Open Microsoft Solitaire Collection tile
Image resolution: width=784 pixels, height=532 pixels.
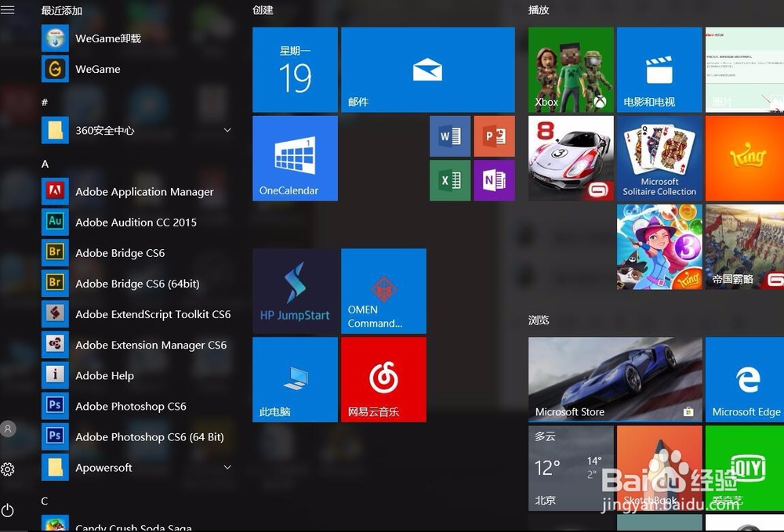[659, 158]
